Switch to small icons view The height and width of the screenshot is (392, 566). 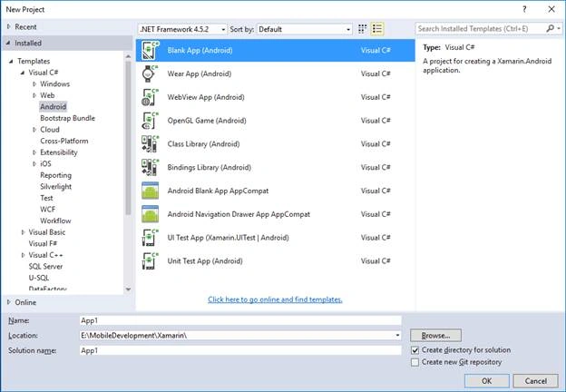(x=362, y=29)
